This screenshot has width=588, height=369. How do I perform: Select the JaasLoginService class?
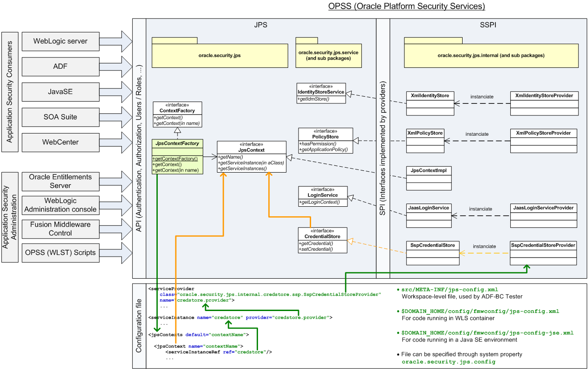(x=428, y=216)
